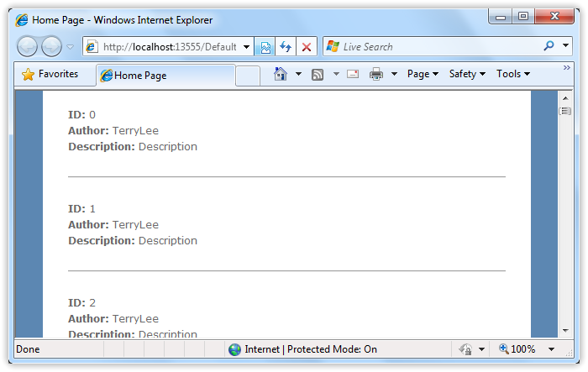The width and height of the screenshot is (588, 372).
Task: Click 'Description: Description' under ID 1
Action: (133, 241)
